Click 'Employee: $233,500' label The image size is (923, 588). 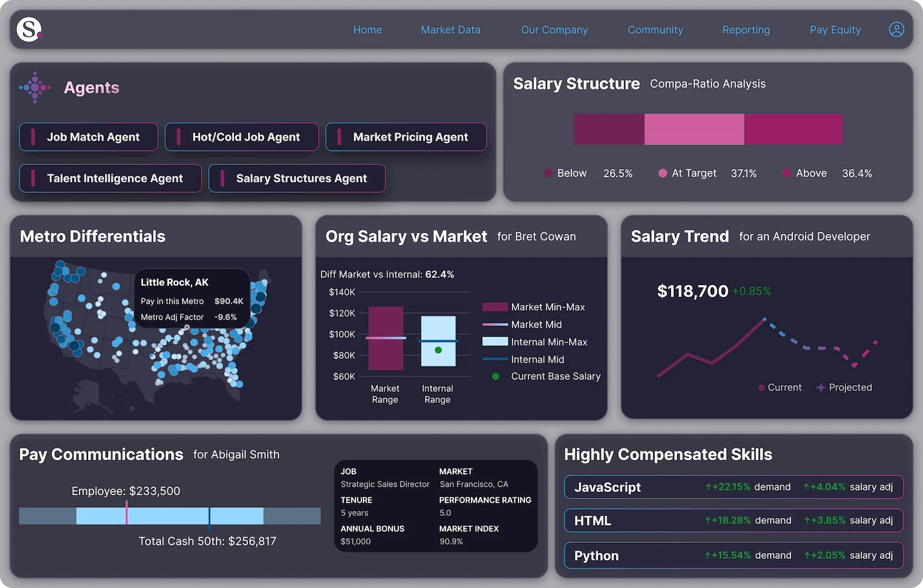pyautogui.click(x=126, y=491)
